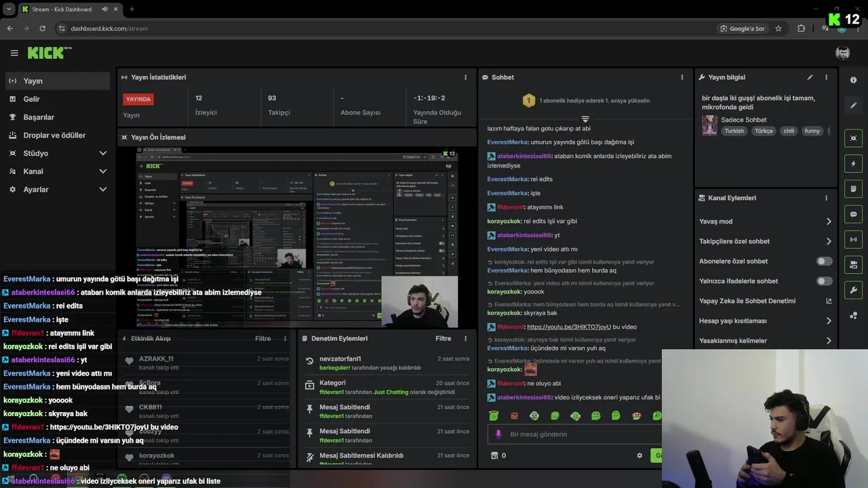Image resolution: width=868 pixels, height=488 pixels.
Task: Click the three-dots cluster icon at the sidebar bottom
Action: click(x=853, y=316)
